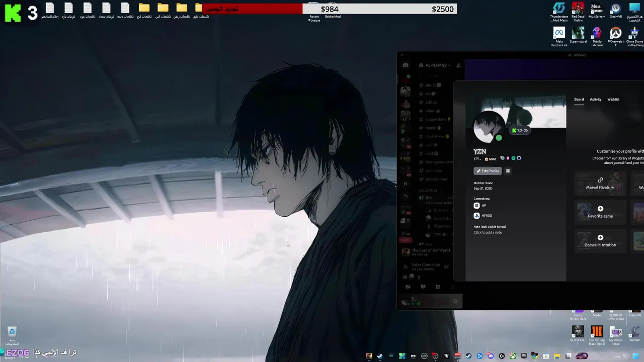Click the Edit Profile button
The width and height of the screenshot is (644, 362).
tap(488, 171)
